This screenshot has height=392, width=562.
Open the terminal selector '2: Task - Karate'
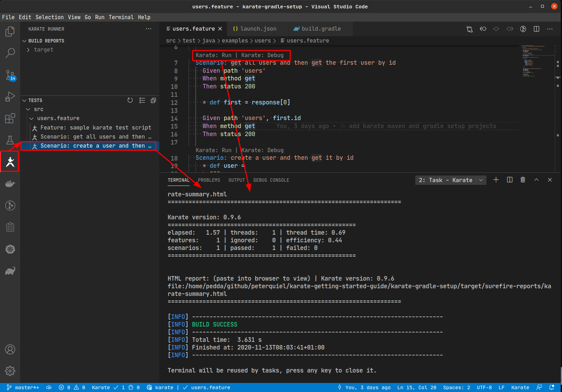tap(450, 180)
